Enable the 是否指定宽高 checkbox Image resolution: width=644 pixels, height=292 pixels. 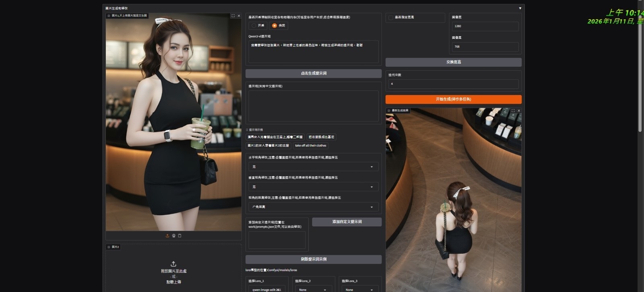(x=390, y=17)
